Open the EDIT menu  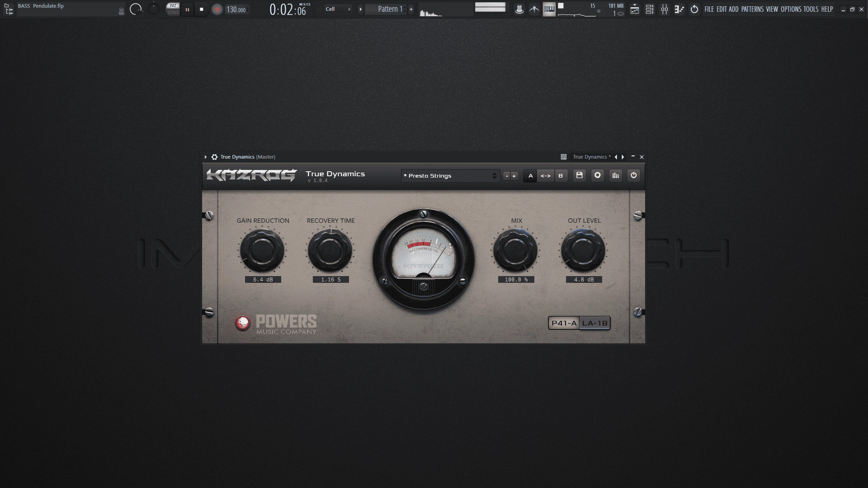click(722, 9)
